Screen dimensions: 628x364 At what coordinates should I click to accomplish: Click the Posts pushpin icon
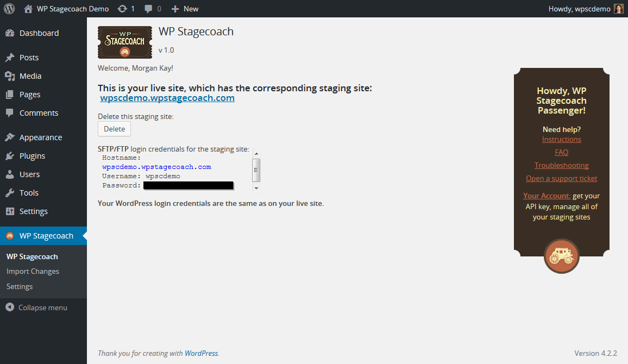[10, 58]
